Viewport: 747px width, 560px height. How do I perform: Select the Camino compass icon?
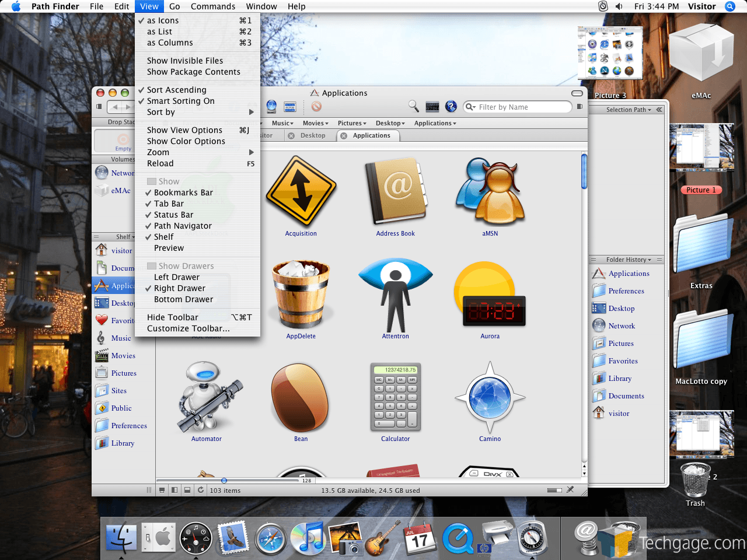coord(490,397)
